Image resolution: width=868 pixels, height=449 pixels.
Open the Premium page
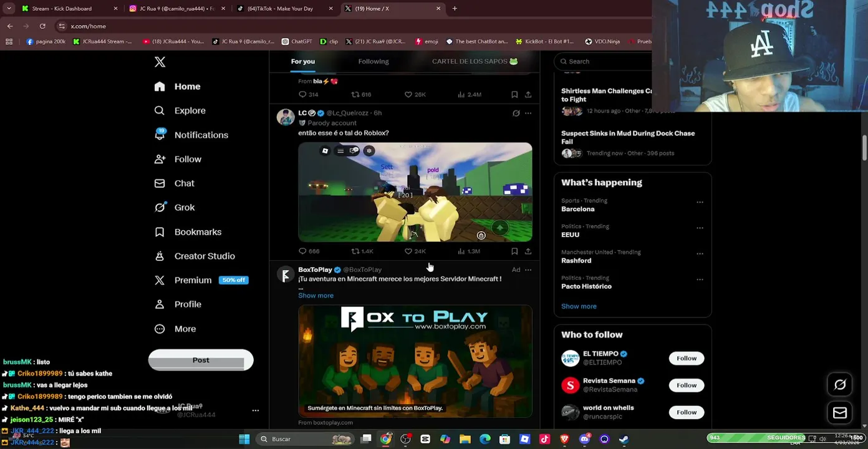[x=201, y=280]
